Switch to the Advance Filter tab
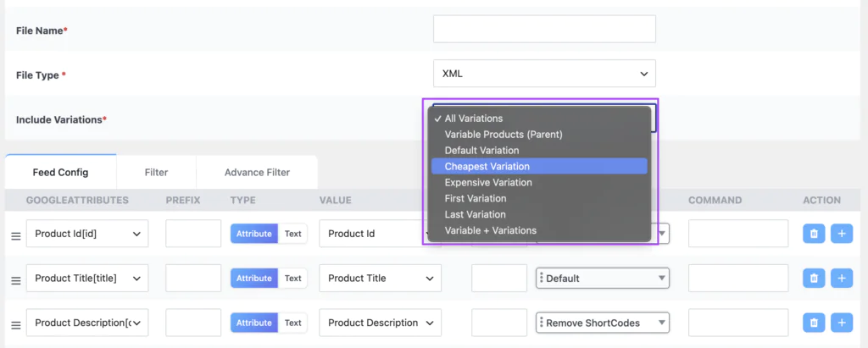 click(257, 172)
